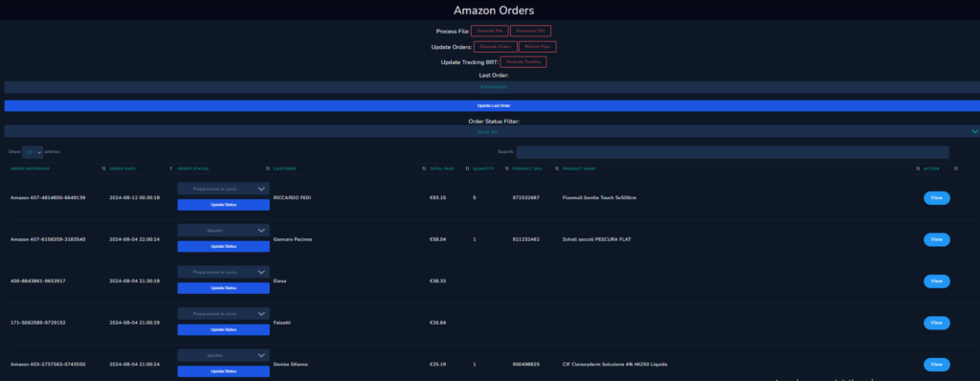Open status dropdown for Denise Sifanno order
The height and width of the screenshot is (381, 980).
[x=224, y=355]
